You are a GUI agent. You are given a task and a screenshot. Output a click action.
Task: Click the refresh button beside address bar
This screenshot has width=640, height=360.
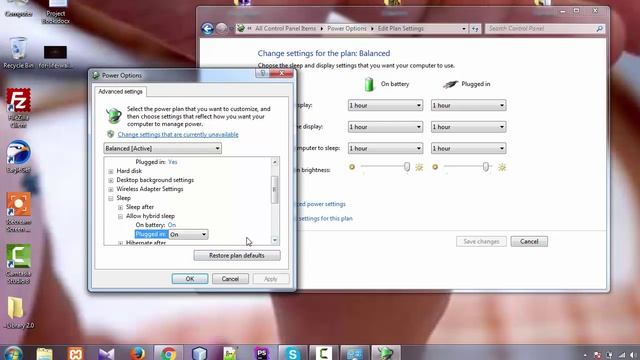click(x=475, y=29)
